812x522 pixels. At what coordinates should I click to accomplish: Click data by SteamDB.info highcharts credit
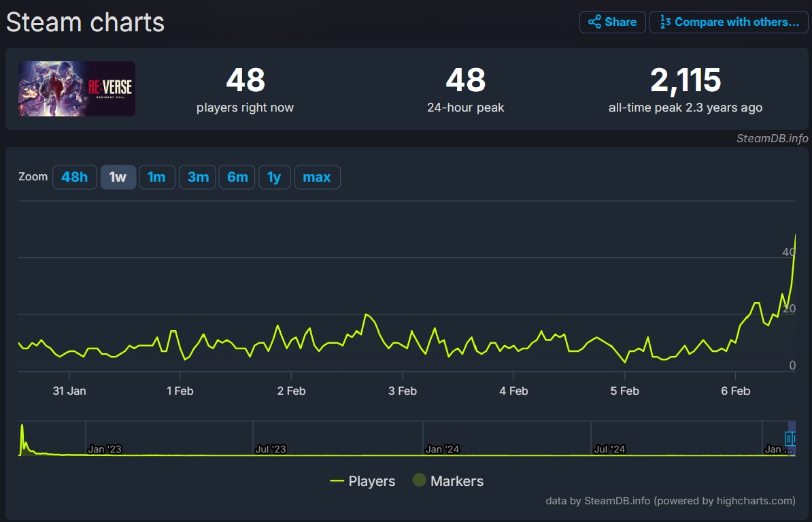pyautogui.click(x=670, y=501)
